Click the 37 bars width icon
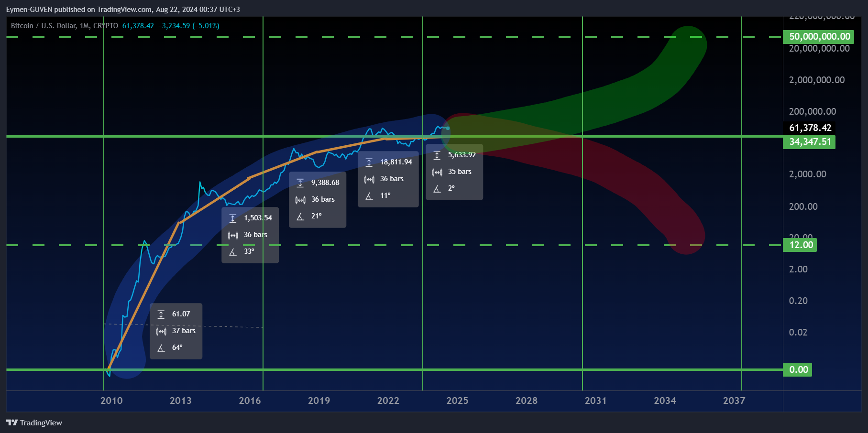 click(x=161, y=331)
